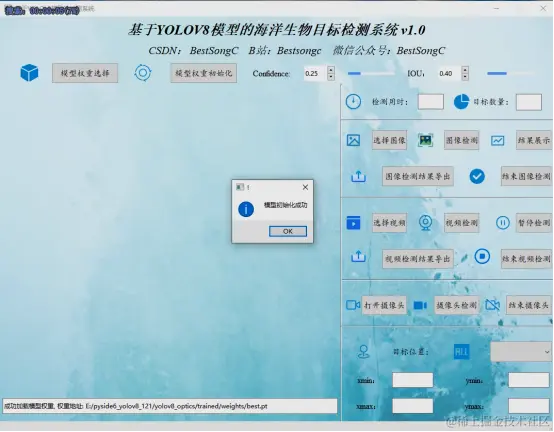Viewport: 554px width, 432px height.
Task: Click the 结束图像检测 button
Action: 526,176
